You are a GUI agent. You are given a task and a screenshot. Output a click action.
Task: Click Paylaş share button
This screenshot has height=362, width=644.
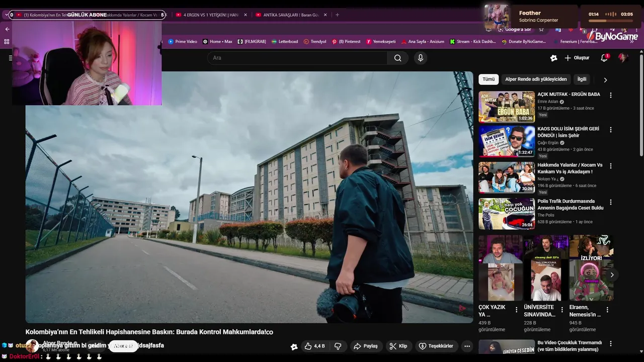[x=366, y=346]
